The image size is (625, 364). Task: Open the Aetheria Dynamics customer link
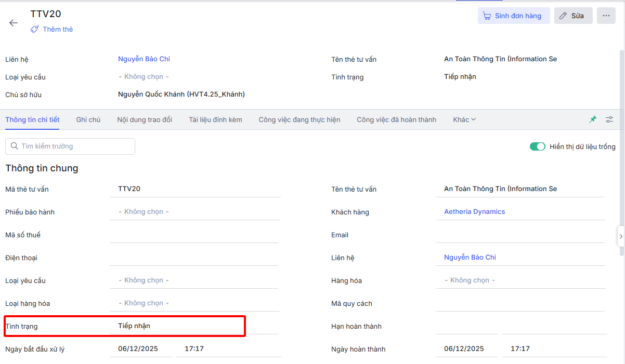(x=474, y=212)
